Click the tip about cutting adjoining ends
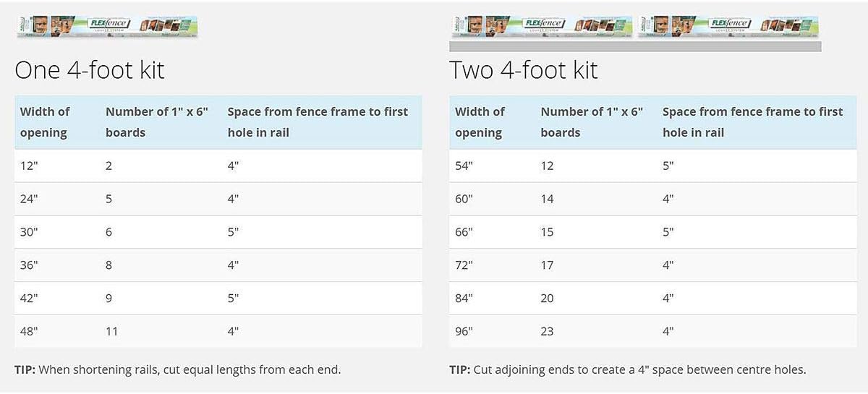Image resolution: width=868 pixels, height=394 pixels. click(627, 369)
